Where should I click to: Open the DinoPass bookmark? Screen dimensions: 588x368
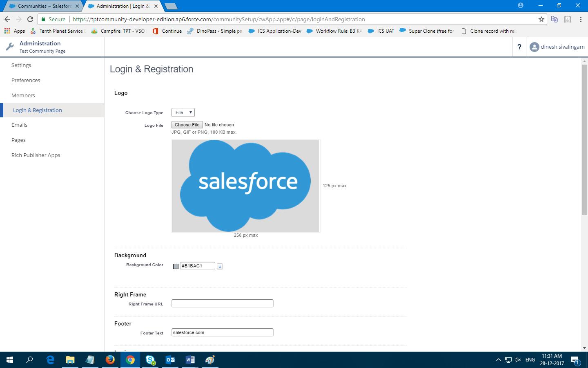pyautogui.click(x=215, y=31)
